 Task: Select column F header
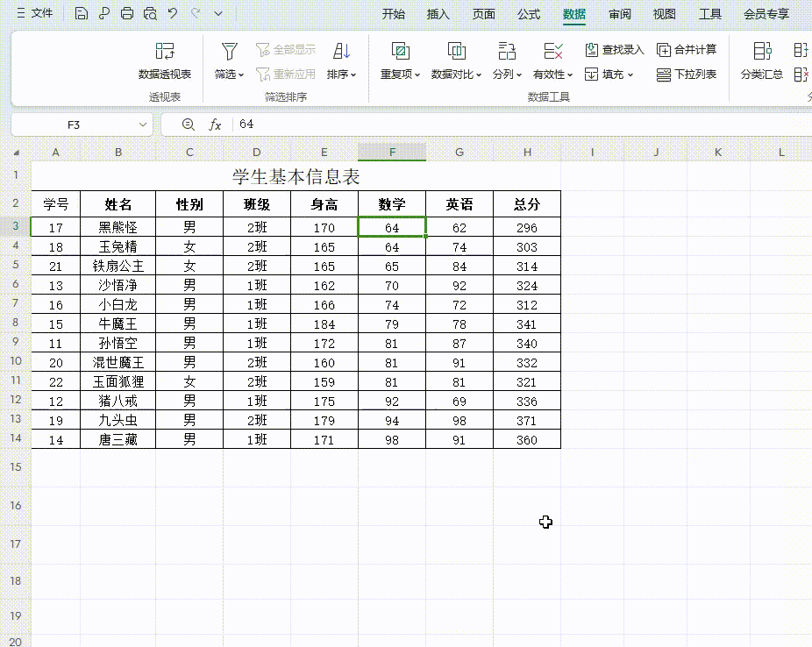(392, 153)
